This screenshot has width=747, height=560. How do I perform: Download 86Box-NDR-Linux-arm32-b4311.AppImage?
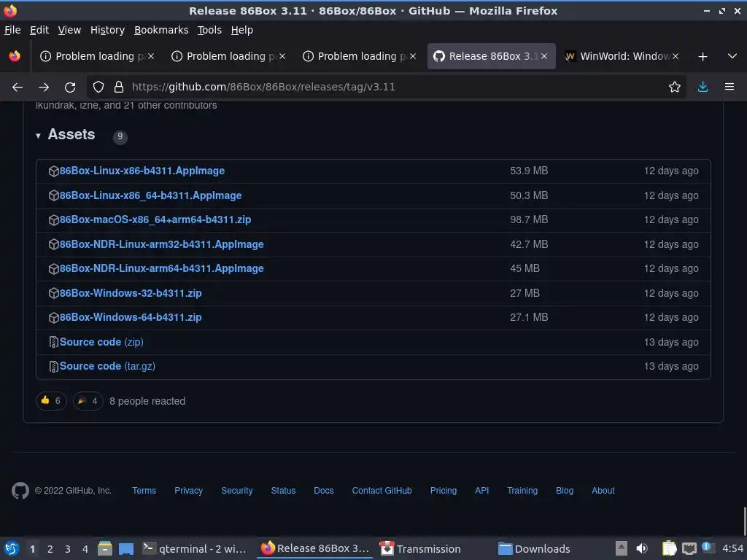pos(161,244)
